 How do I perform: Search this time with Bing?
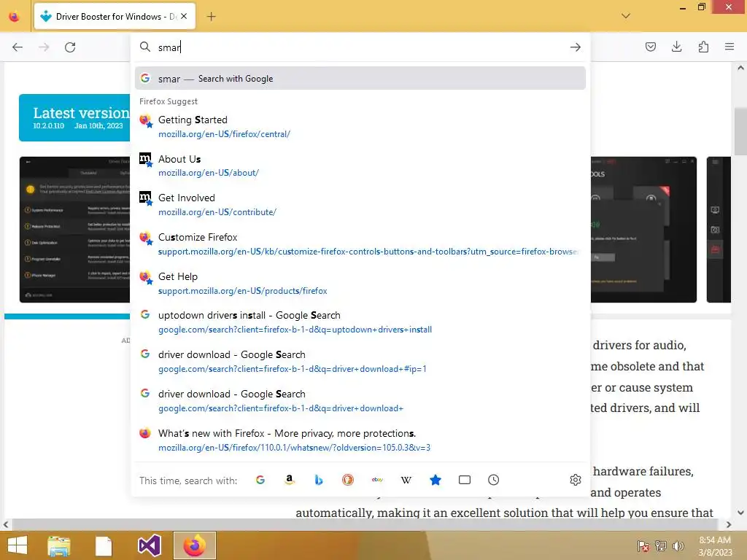click(319, 480)
